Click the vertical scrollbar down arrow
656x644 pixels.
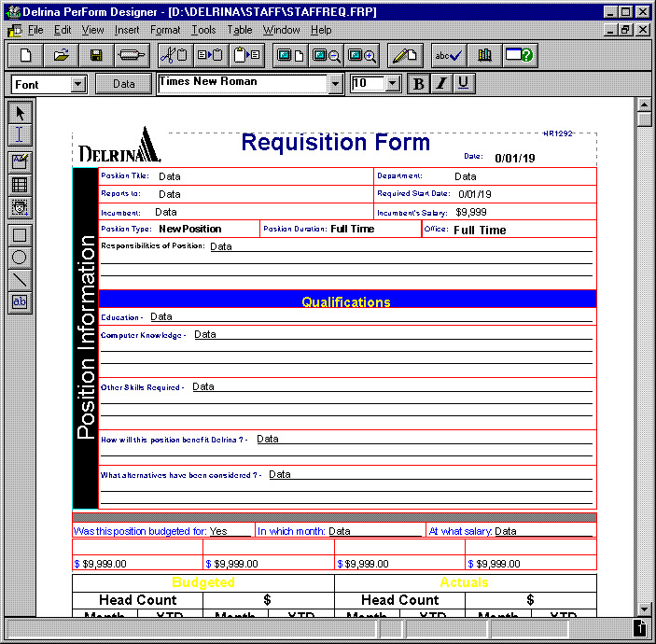click(644, 608)
